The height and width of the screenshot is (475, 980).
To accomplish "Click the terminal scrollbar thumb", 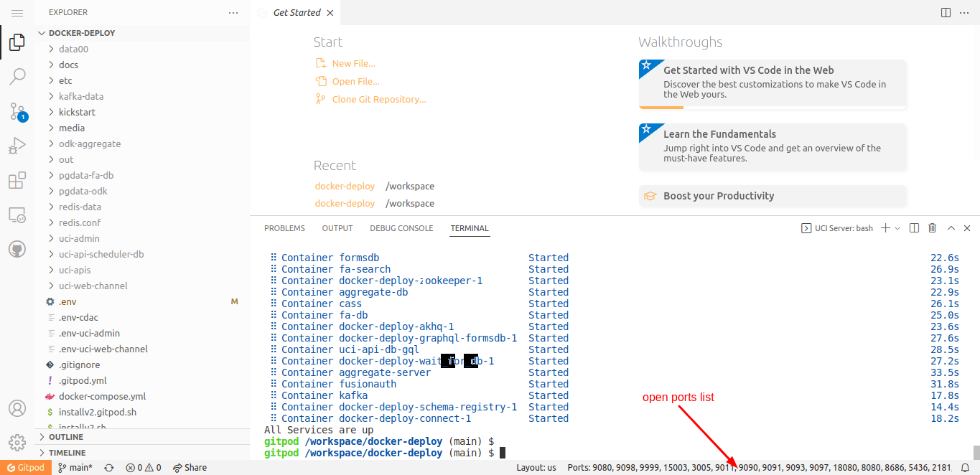I will click(x=976, y=452).
